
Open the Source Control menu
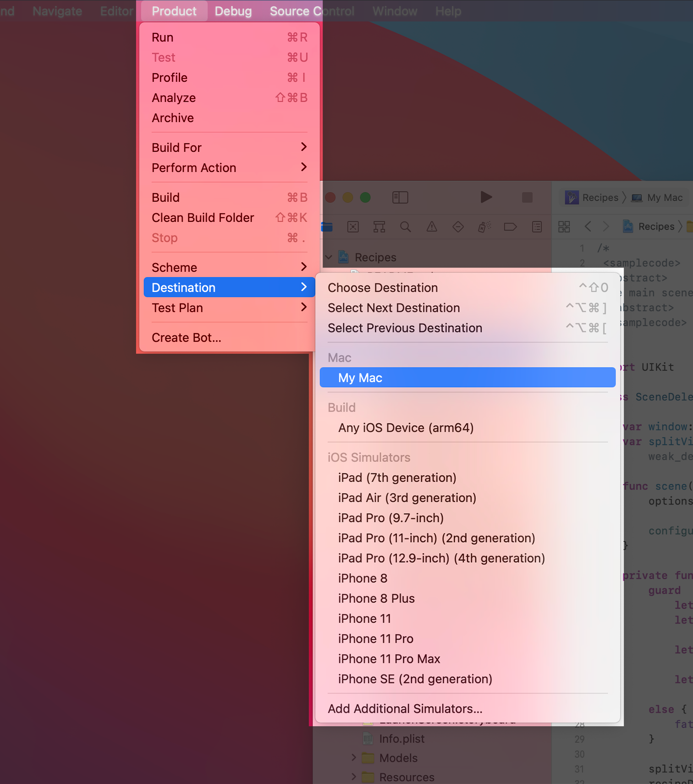312,11
